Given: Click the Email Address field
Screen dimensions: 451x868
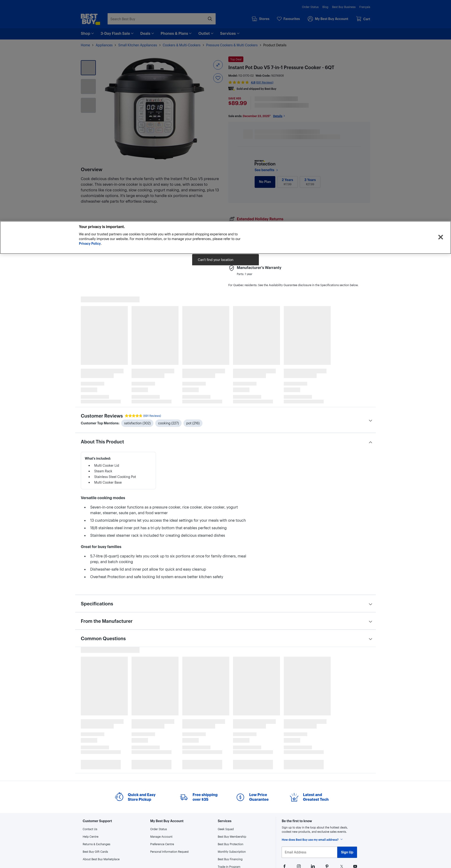Looking at the screenshot, I should [309, 852].
